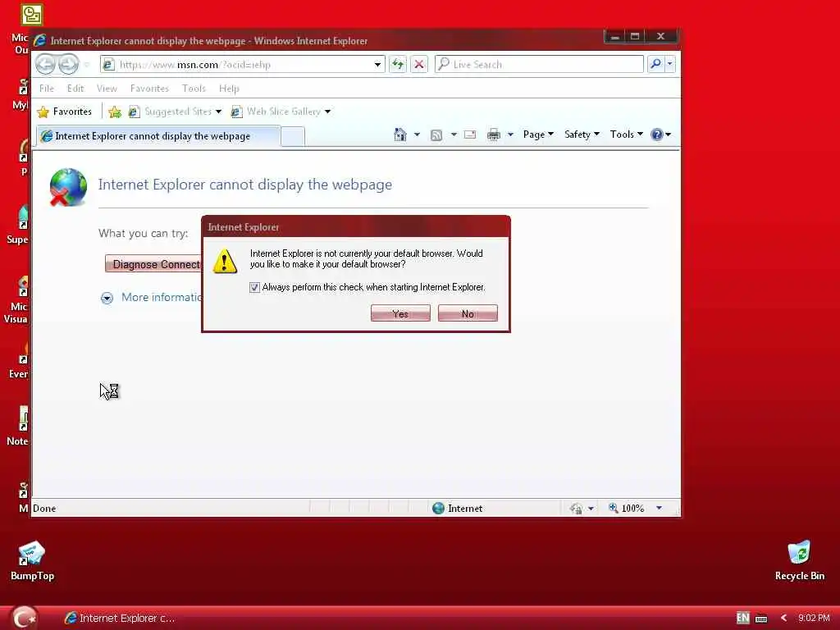Open the zoom level dropdown arrow
This screenshot has width=840, height=630.
[659, 508]
